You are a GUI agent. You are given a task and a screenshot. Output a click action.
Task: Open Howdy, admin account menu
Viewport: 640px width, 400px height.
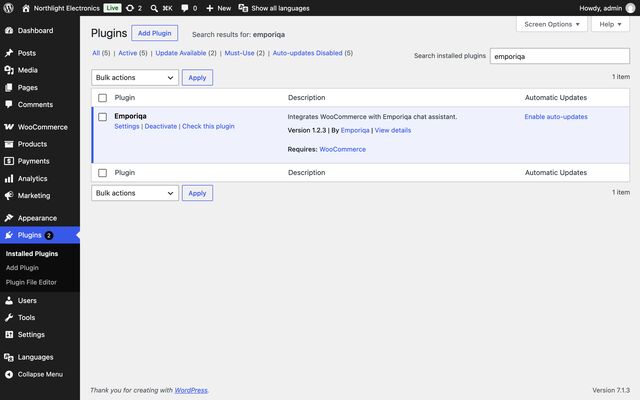[607, 8]
